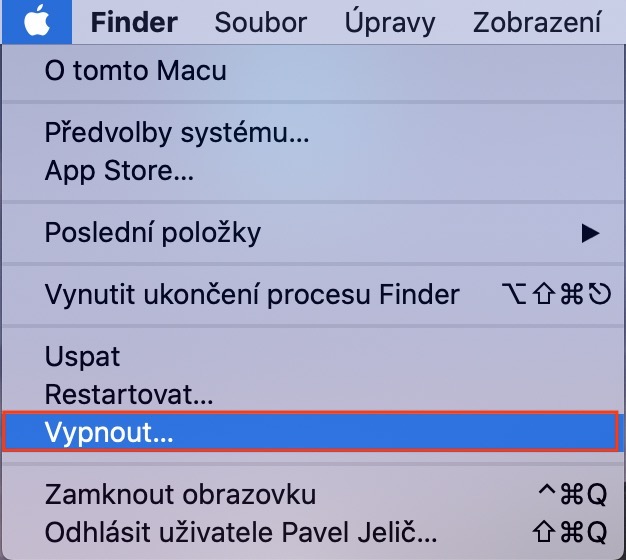Click the highlighted Vypnout… item
The height and width of the screenshot is (560, 626).
(310, 434)
